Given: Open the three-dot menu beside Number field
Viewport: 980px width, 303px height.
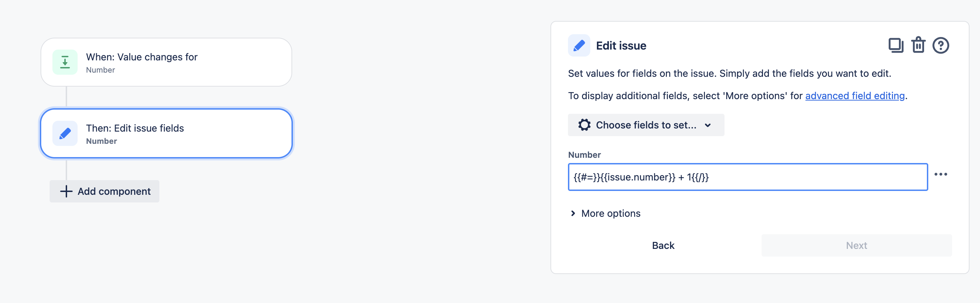Looking at the screenshot, I should pyautogui.click(x=941, y=175).
